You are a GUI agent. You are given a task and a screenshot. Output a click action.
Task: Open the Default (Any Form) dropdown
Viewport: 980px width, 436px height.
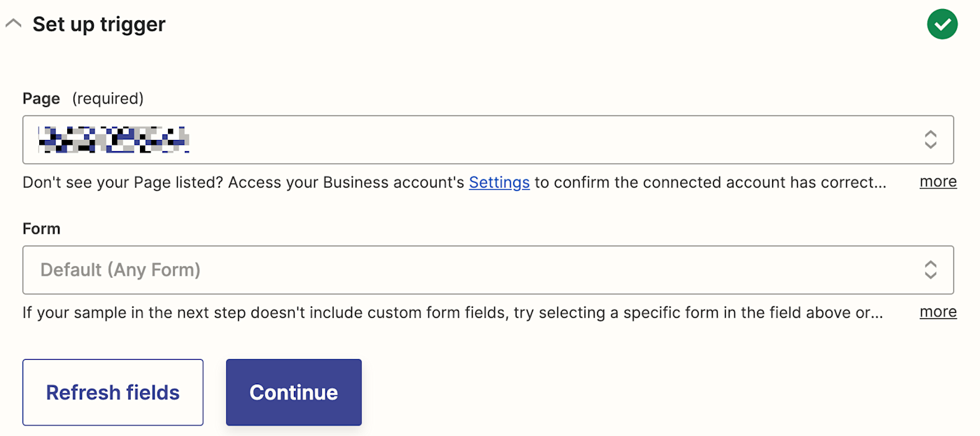pyautogui.click(x=488, y=269)
